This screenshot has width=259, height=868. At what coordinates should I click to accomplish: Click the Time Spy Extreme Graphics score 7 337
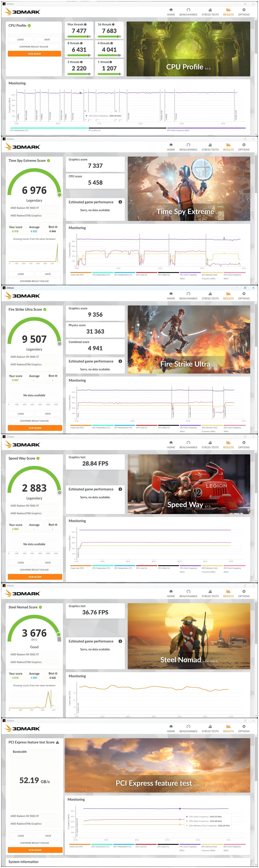(x=95, y=166)
